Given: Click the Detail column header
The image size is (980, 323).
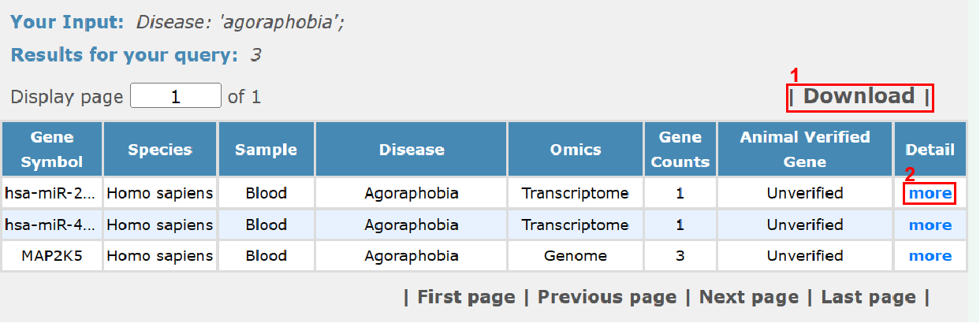Looking at the screenshot, I should coord(930,150).
